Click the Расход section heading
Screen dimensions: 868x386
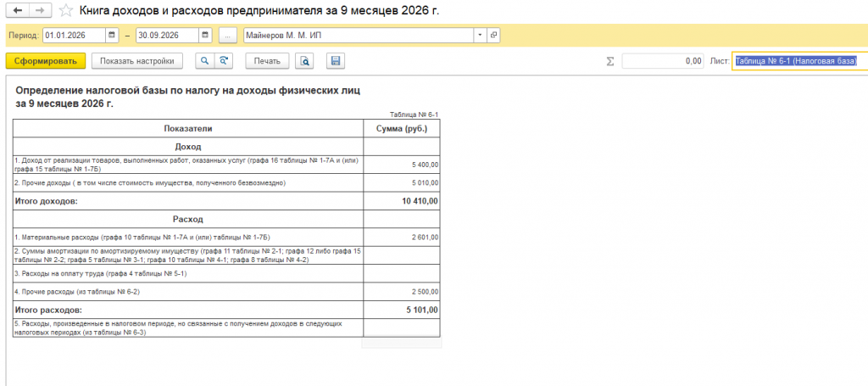pos(188,220)
